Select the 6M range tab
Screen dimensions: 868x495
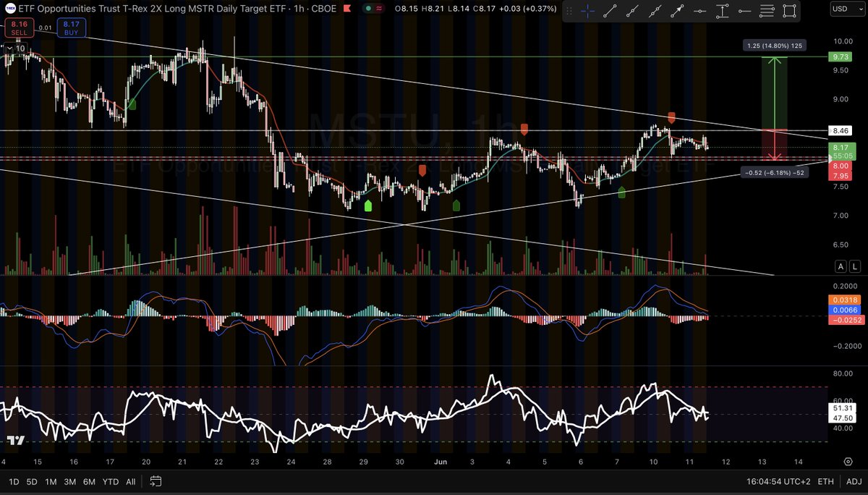[89, 481]
